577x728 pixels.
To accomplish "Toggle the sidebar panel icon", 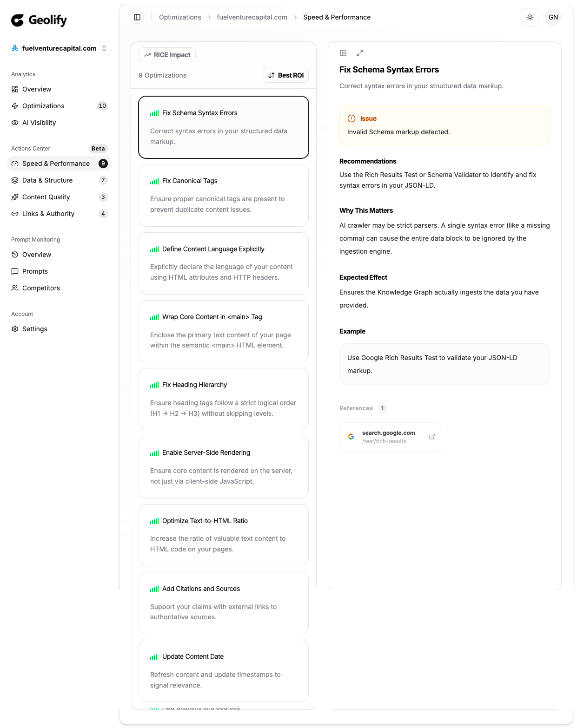I will click(x=137, y=17).
